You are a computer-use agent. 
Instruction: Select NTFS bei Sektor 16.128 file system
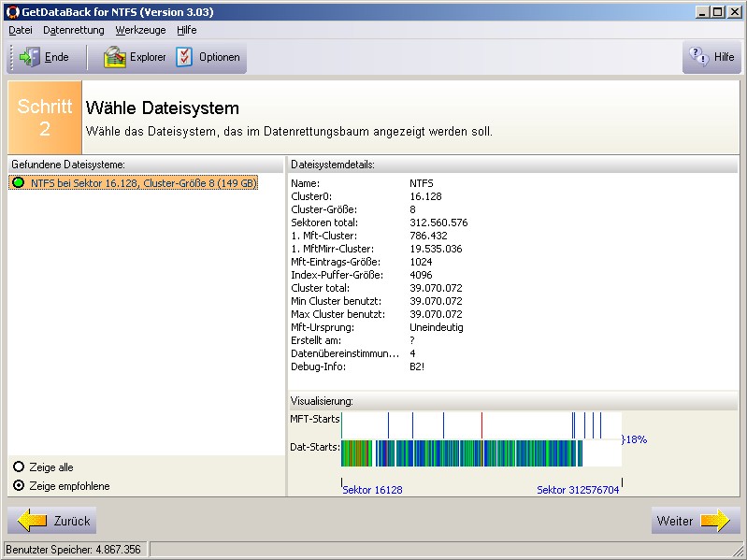pyautogui.click(x=134, y=183)
